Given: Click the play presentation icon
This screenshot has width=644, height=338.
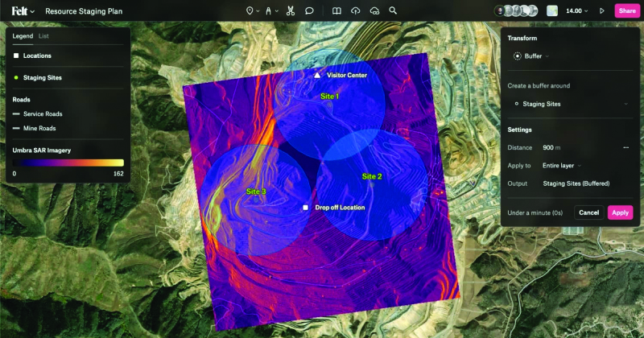Looking at the screenshot, I should 601,11.
